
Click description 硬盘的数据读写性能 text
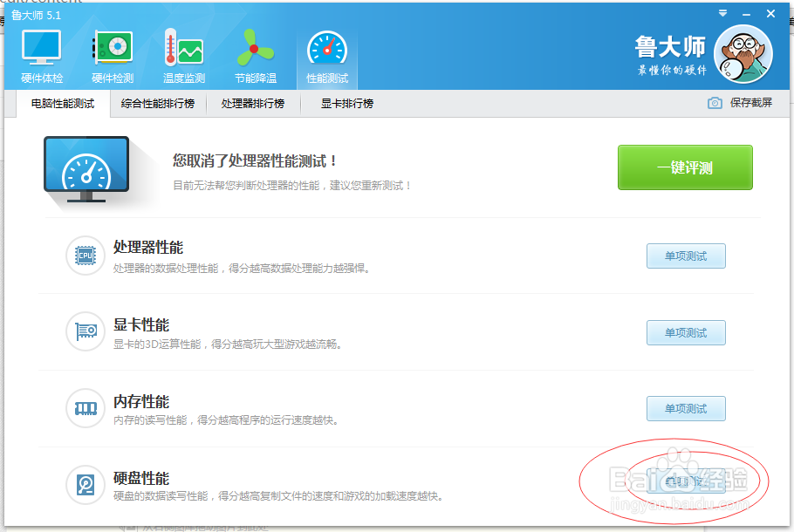279,496
